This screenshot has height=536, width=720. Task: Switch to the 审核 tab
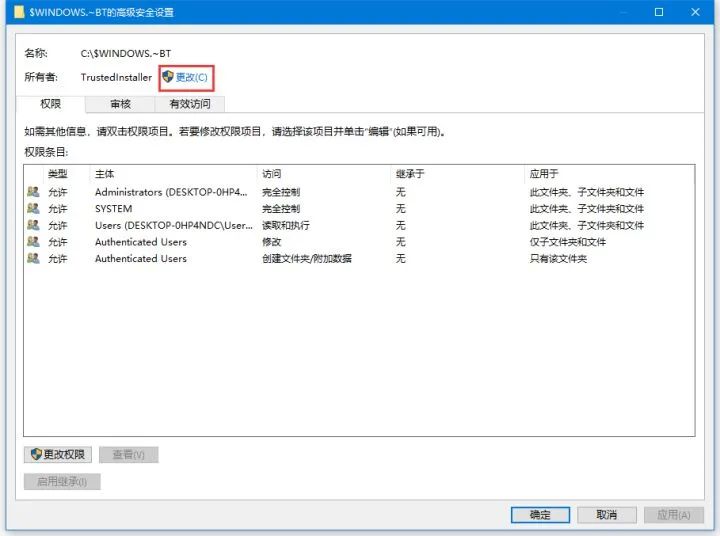tap(120, 104)
